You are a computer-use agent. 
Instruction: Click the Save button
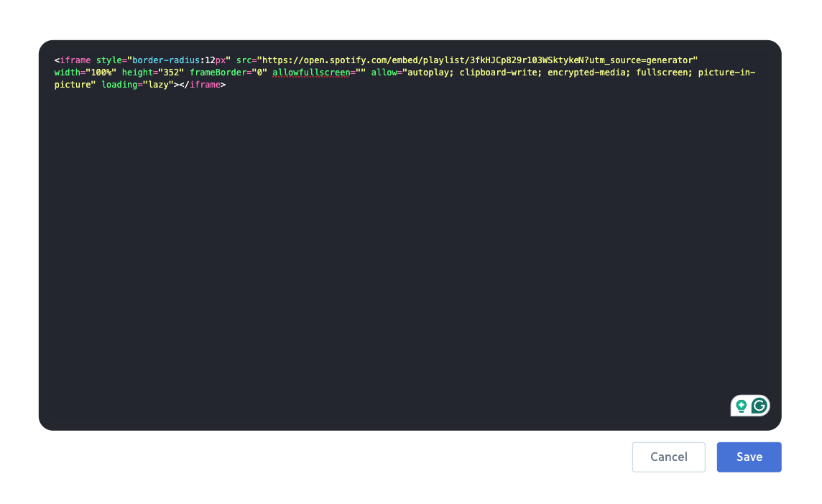[x=749, y=457]
